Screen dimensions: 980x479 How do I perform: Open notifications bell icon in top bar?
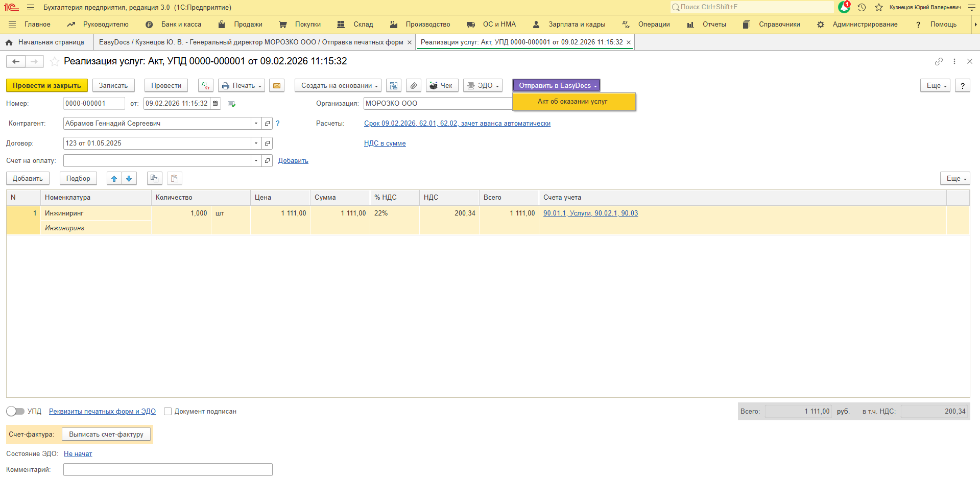click(x=844, y=7)
